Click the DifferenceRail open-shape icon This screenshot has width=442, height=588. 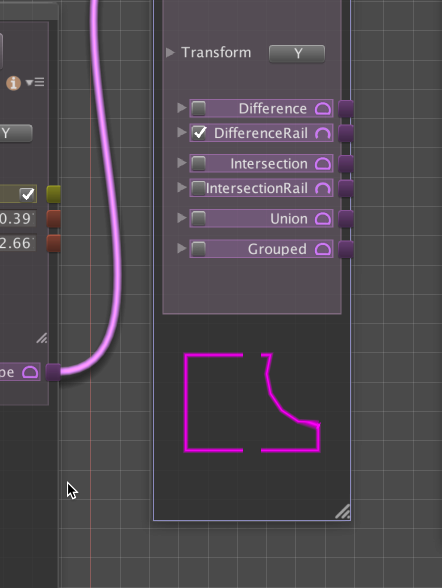click(323, 133)
